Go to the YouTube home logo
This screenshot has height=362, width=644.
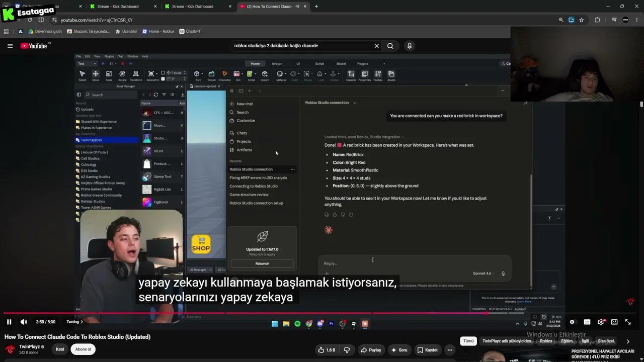(34, 46)
